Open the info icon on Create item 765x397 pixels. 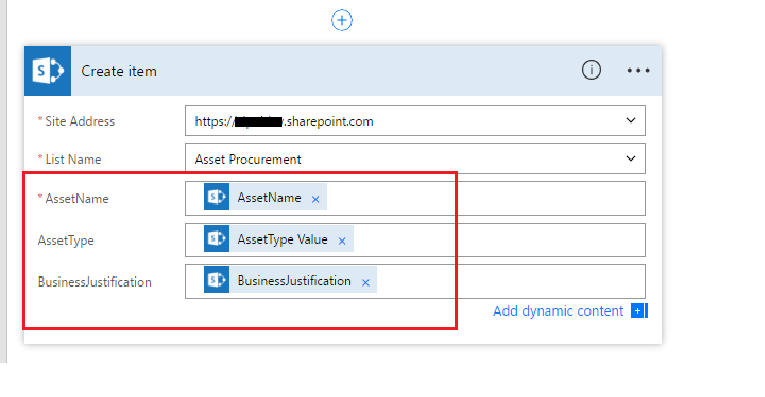pos(591,70)
